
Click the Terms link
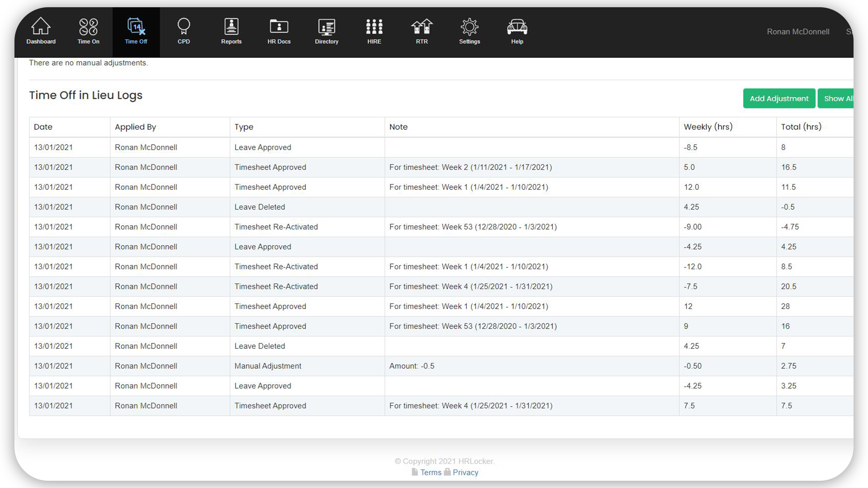[430, 472]
